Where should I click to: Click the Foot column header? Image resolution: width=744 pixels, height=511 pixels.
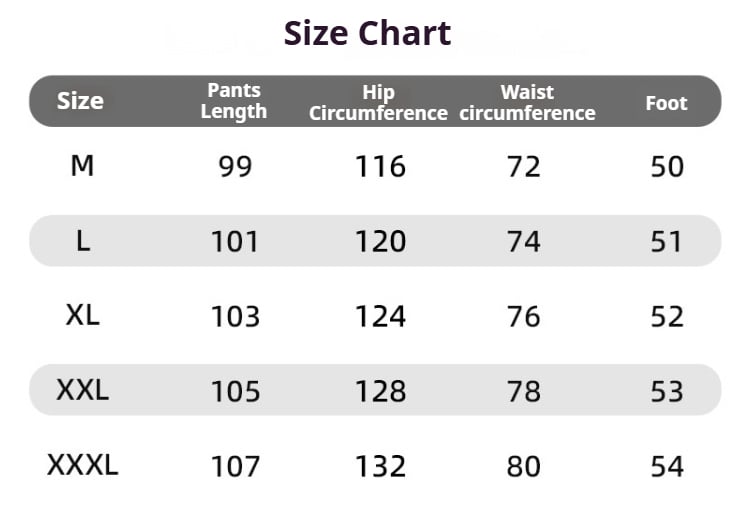click(666, 103)
